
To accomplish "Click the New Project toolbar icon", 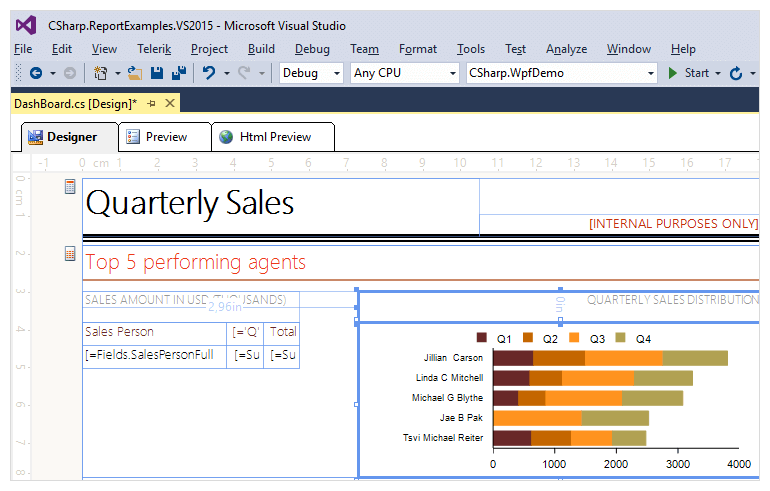I will [x=100, y=73].
